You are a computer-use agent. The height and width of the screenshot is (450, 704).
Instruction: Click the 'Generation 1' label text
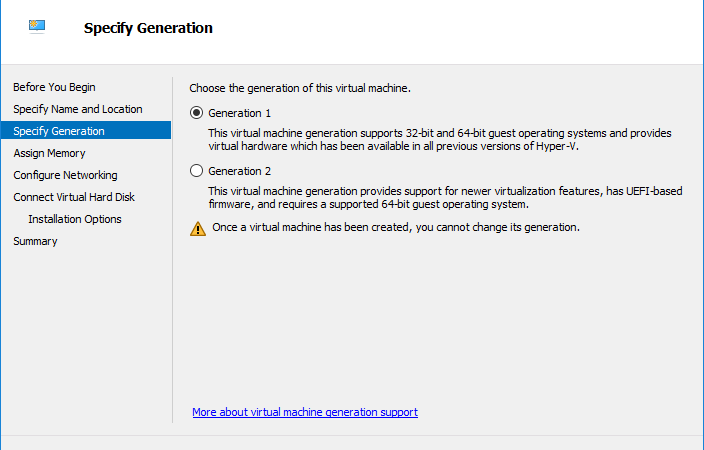(240, 113)
